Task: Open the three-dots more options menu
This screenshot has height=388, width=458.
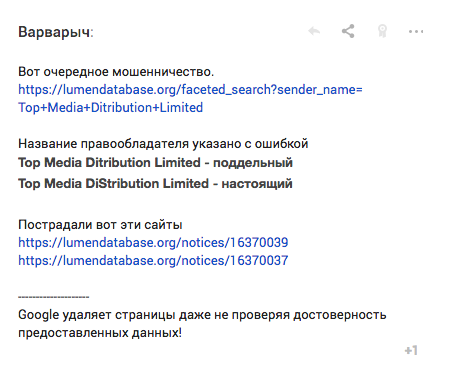Action: (x=416, y=32)
